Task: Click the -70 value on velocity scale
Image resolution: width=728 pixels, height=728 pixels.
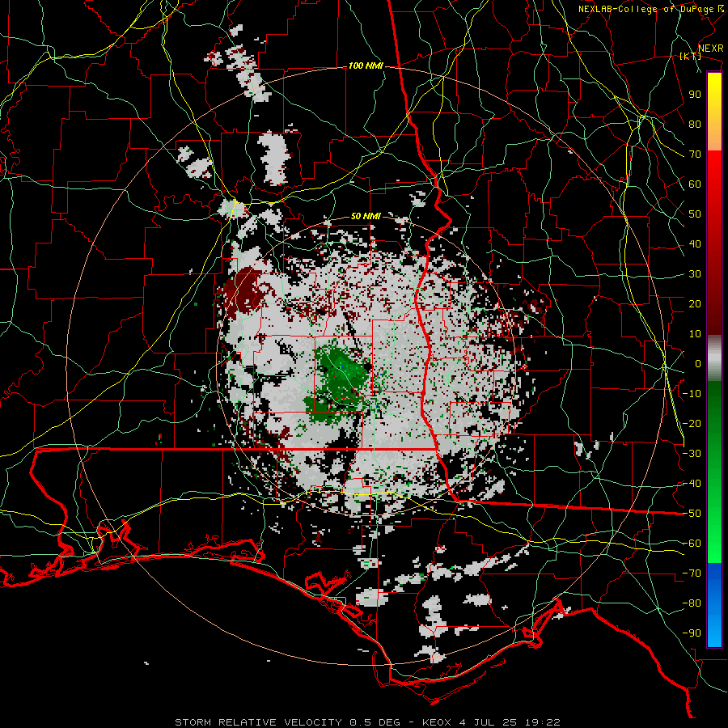Action: [x=692, y=574]
